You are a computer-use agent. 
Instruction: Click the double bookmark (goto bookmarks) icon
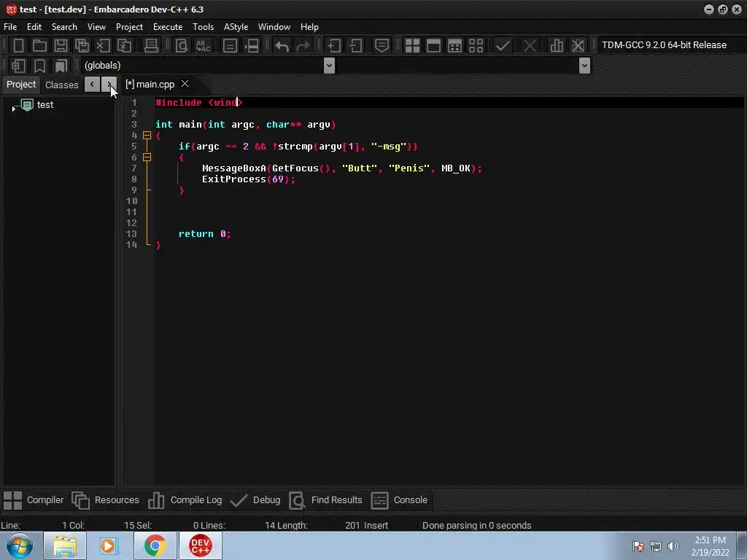tap(61, 66)
